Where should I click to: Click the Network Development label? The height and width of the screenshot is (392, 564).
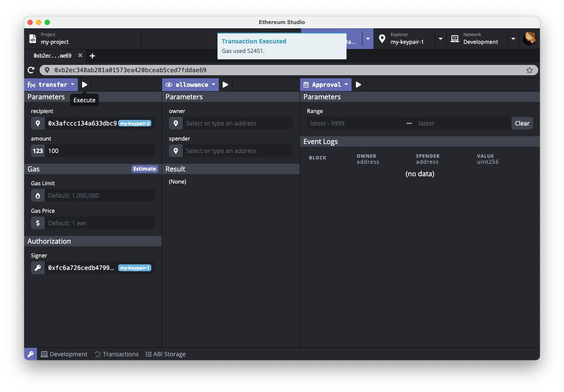[481, 39]
